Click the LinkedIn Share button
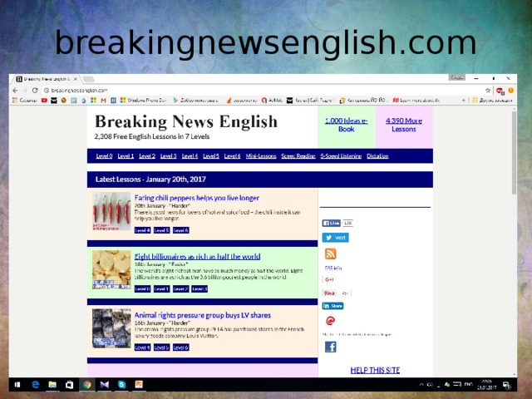The image size is (532, 399). coord(332,306)
